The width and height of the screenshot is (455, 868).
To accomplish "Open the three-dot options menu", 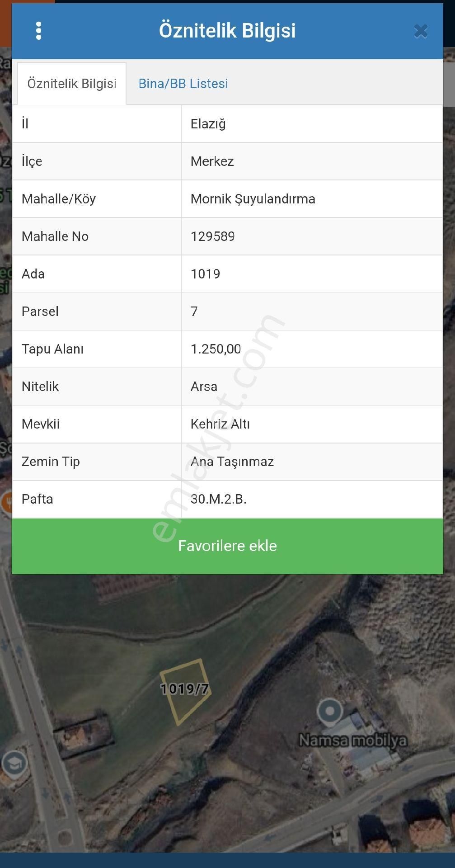I will coord(38,31).
